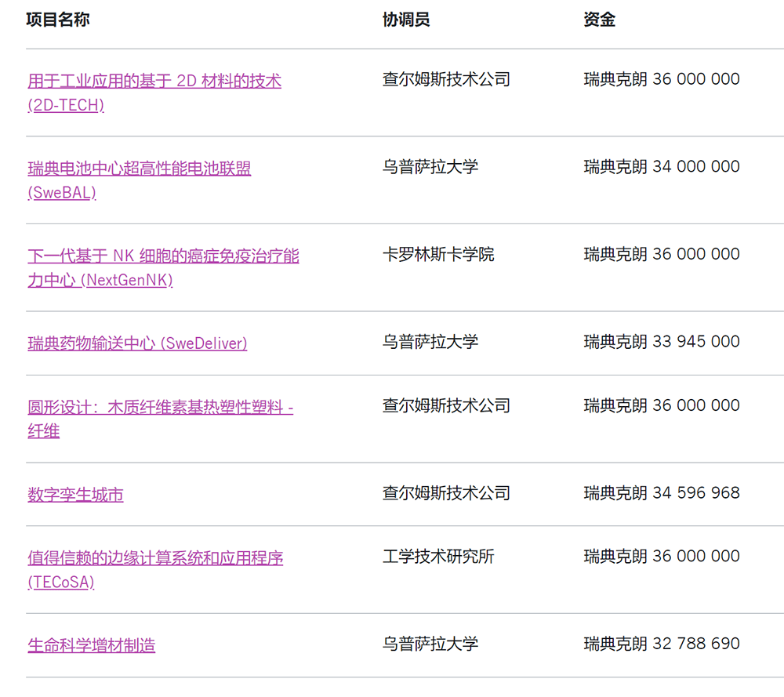
Task: Follow the 圆形设计 木质纤维素 project link
Action: pyautogui.click(x=161, y=408)
